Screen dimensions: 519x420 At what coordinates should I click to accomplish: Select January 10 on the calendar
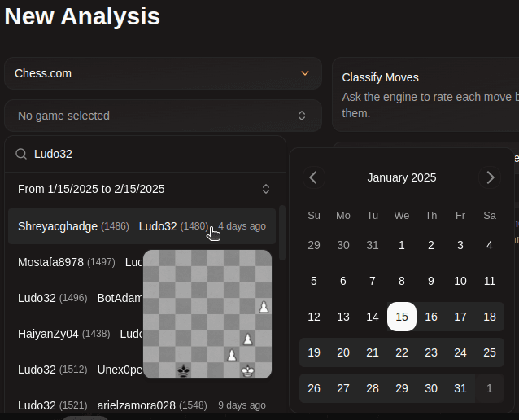pos(460,281)
